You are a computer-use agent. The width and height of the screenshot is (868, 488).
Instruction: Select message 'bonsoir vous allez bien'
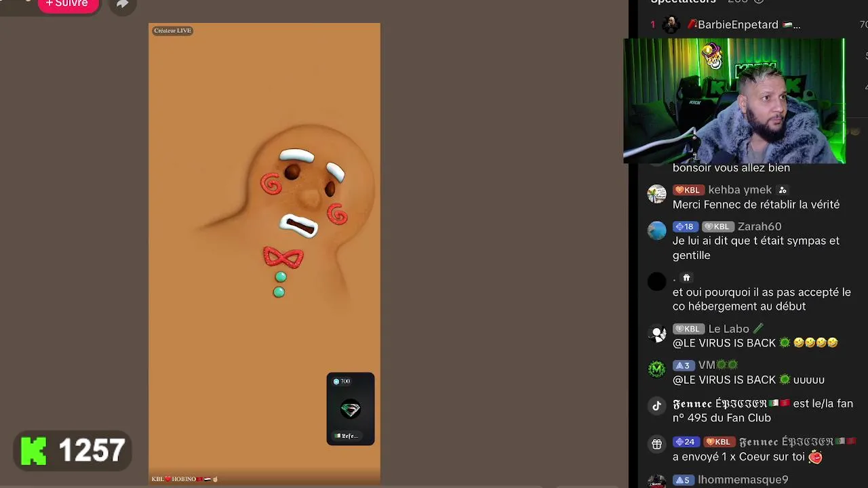(x=731, y=168)
